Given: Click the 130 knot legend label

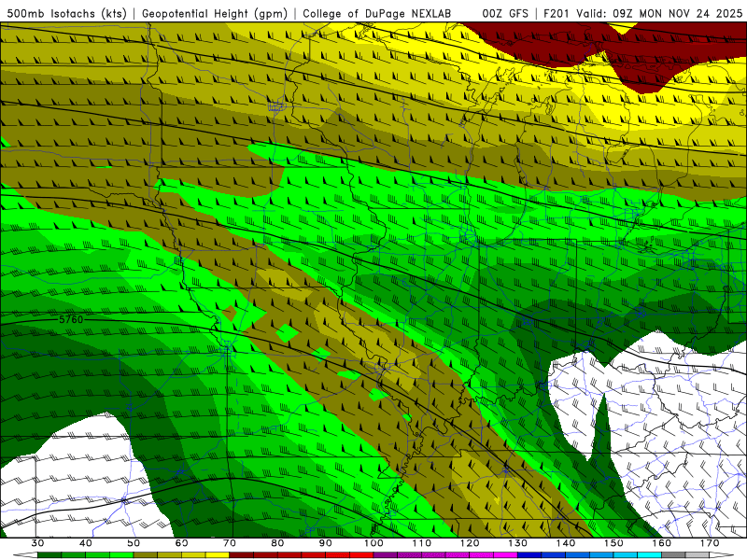Looking at the screenshot, I should point(518,543).
